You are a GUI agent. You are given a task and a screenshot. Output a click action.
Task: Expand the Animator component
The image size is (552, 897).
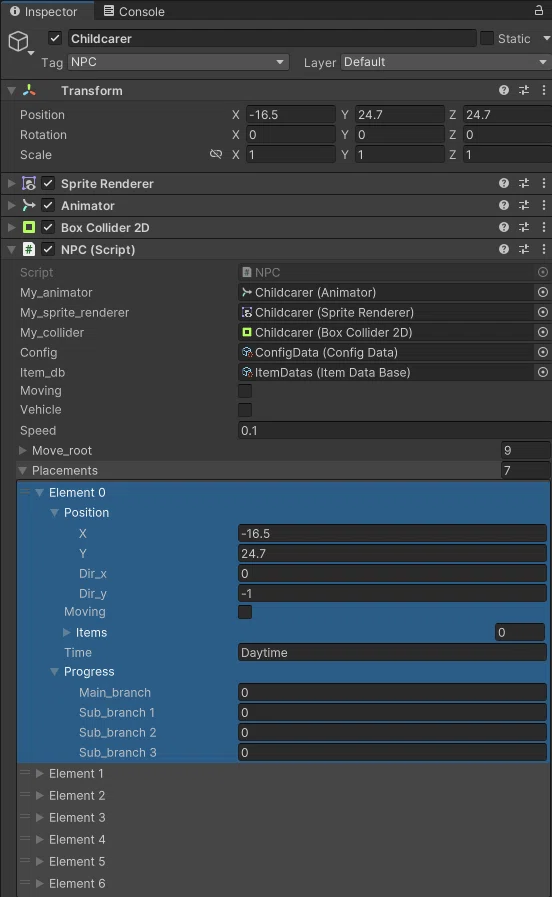click(11, 205)
